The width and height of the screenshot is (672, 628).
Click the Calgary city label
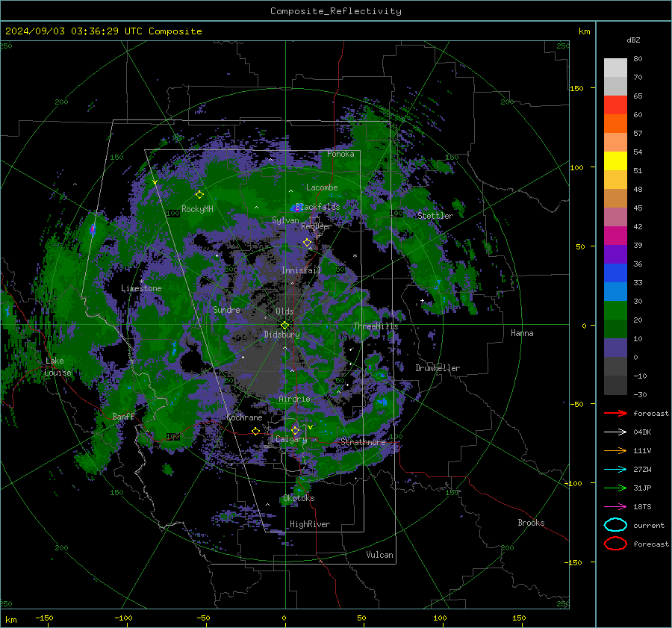point(291,439)
